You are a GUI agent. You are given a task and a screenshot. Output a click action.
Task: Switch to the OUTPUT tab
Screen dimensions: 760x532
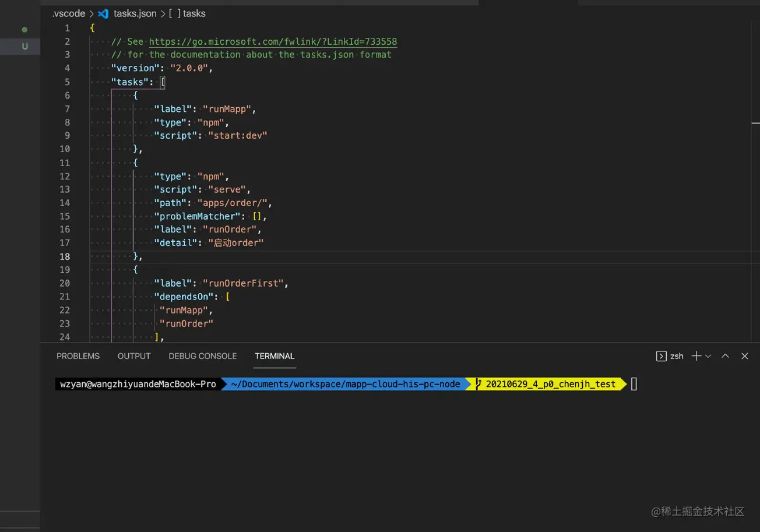pos(134,356)
